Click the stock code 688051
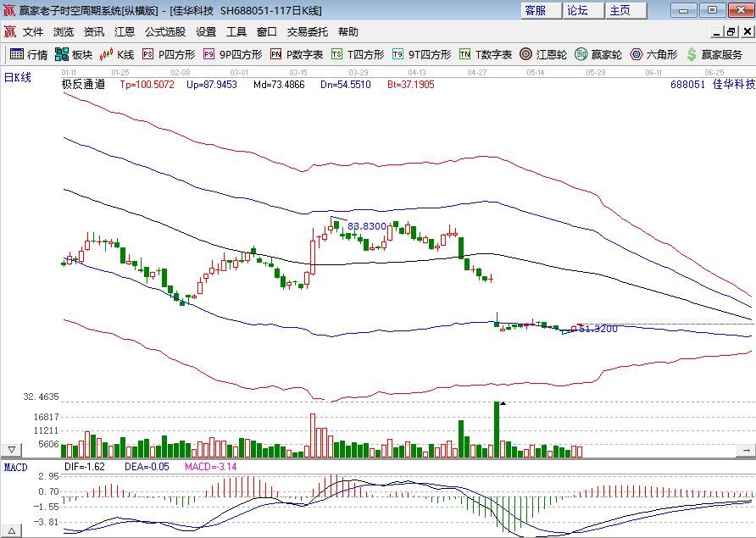The height and width of the screenshot is (538, 756). point(687,85)
